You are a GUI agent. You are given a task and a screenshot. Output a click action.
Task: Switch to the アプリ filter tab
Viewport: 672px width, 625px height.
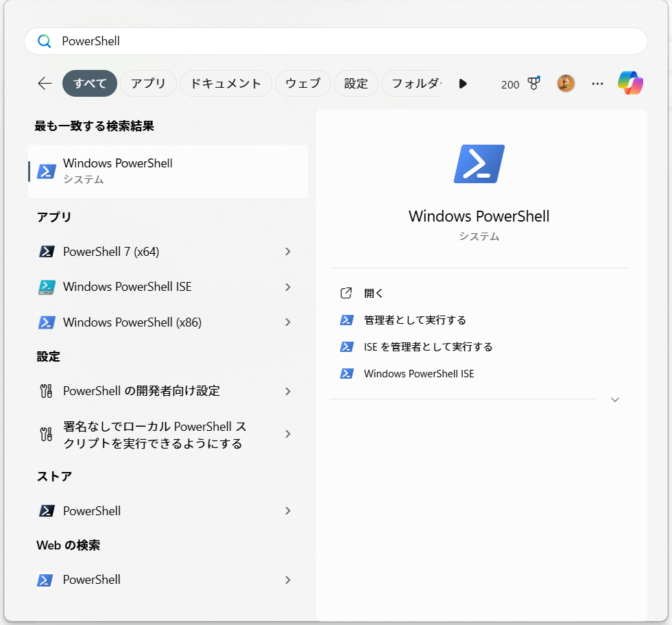pyautogui.click(x=148, y=83)
